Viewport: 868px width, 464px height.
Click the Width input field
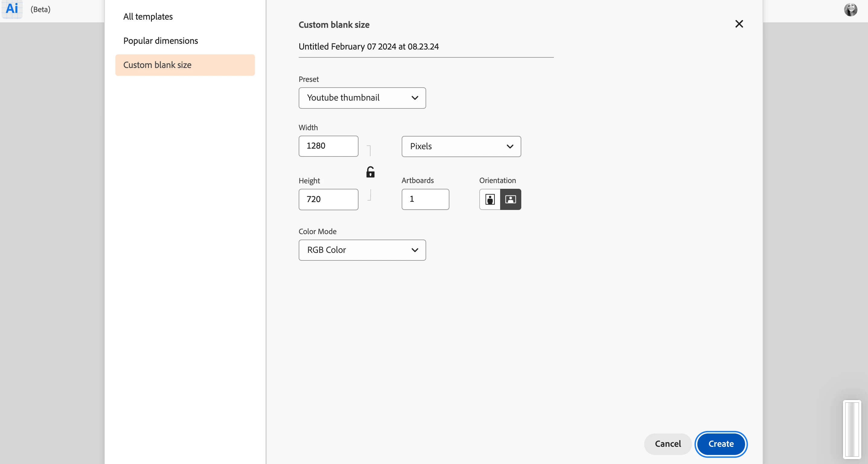(x=328, y=146)
